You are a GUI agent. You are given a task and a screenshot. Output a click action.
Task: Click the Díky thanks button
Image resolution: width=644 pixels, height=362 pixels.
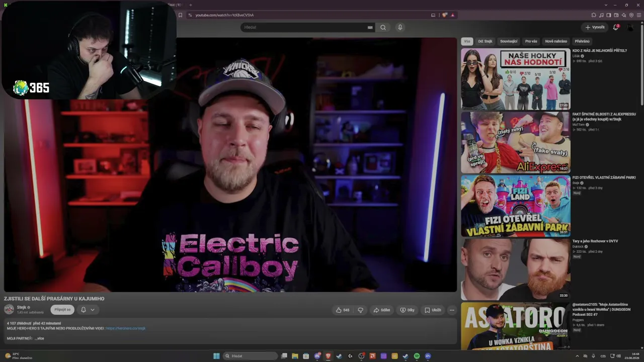tap(407, 310)
